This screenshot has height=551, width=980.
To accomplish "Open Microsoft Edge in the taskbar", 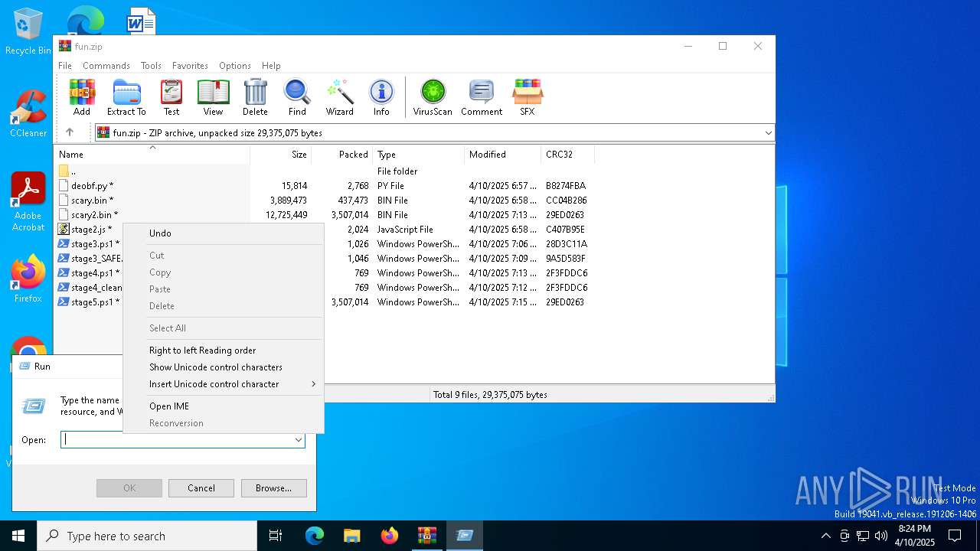I will click(315, 536).
